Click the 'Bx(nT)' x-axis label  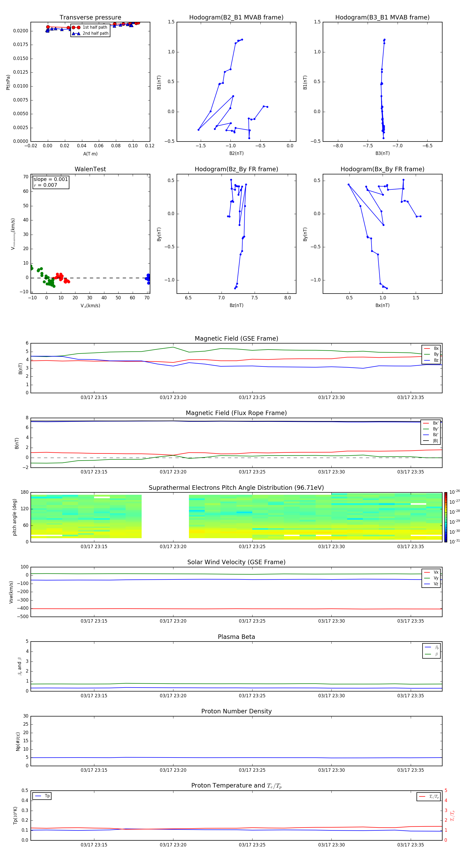382,305
